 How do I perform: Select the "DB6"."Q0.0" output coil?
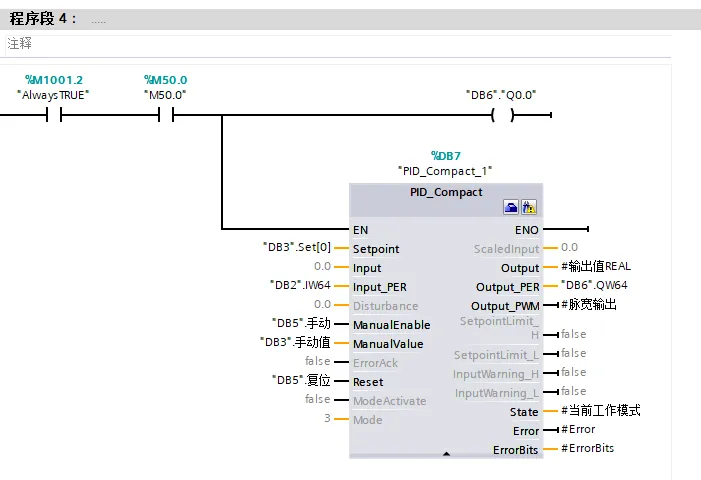tap(503, 115)
